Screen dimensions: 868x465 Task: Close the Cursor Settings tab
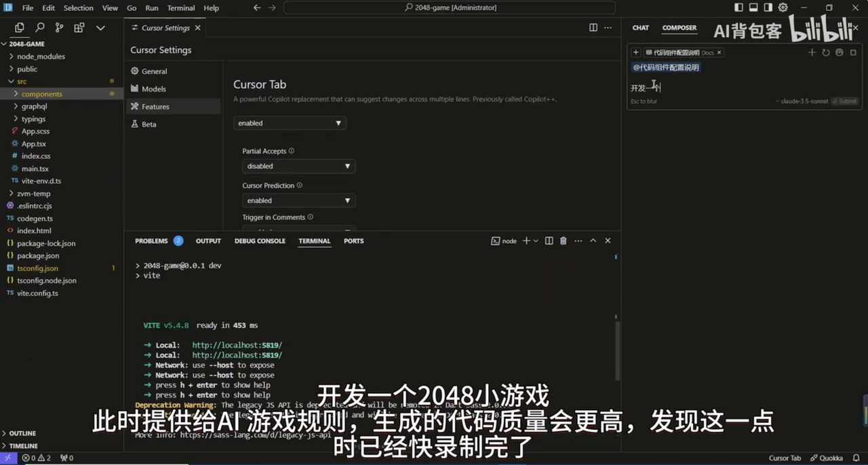tap(197, 28)
